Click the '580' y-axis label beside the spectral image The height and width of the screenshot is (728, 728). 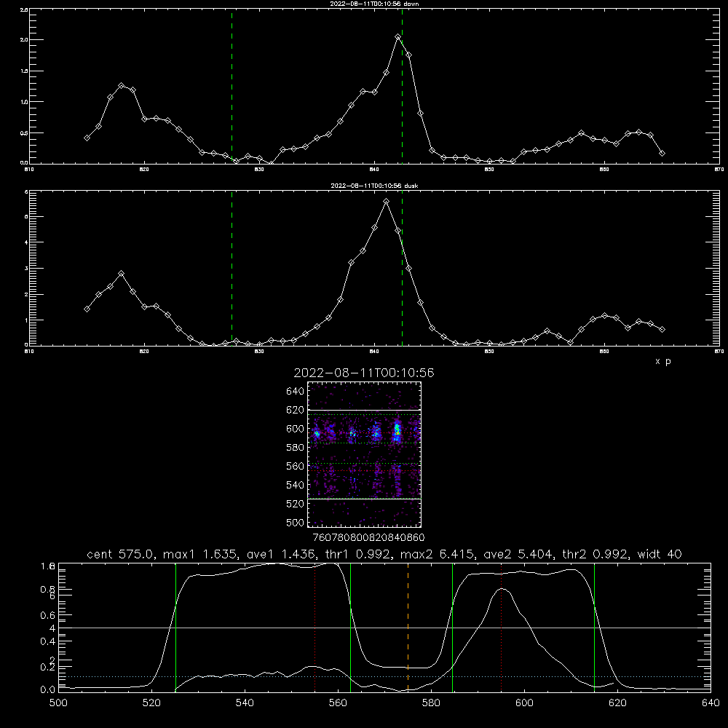click(x=296, y=448)
